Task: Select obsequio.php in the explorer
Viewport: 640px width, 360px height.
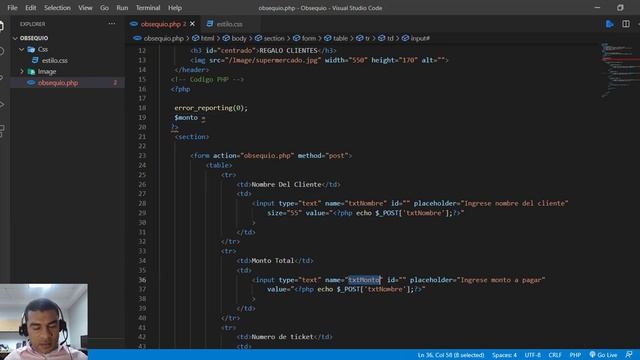Action: coord(58,83)
